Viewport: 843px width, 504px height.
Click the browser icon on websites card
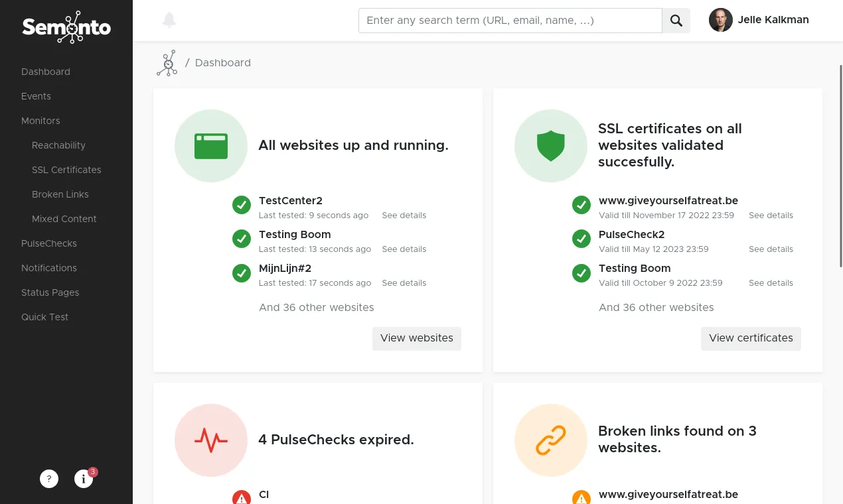coord(210,145)
